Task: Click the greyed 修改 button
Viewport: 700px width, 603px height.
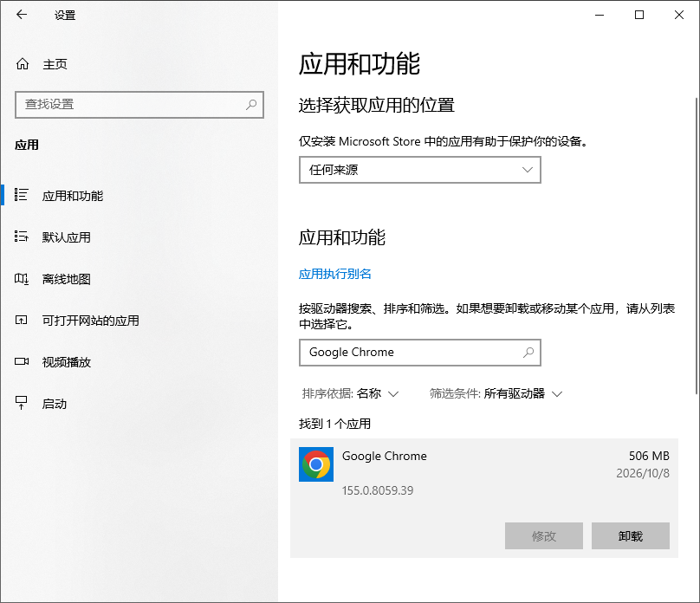Action: coord(544,536)
